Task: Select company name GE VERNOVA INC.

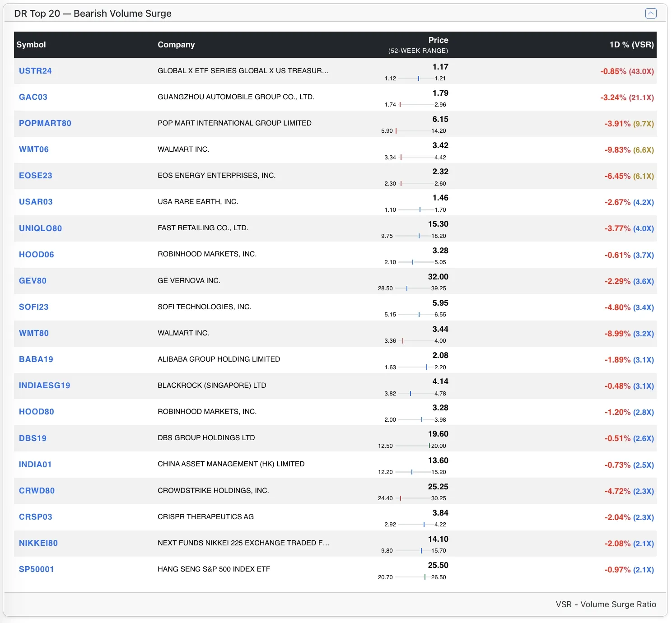Action: [x=189, y=281]
